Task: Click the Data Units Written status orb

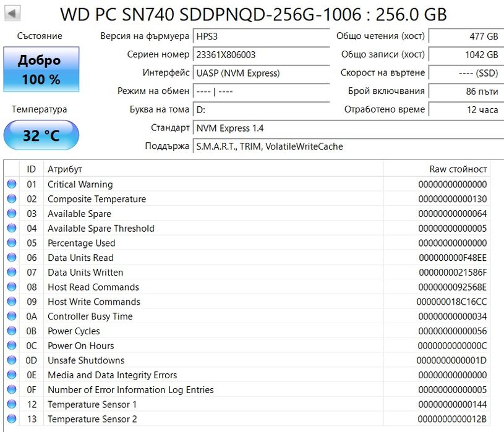Action: (12, 273)
